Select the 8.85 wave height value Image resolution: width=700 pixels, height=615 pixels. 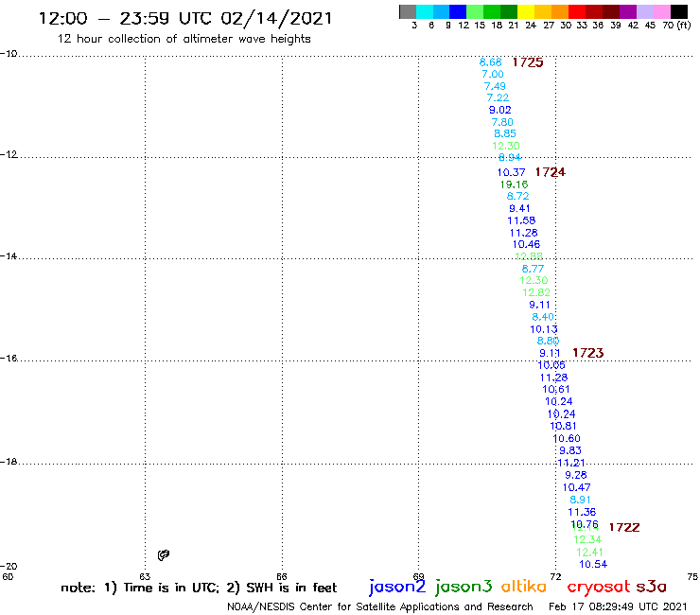pyautogui.click(x=505, y=133)
